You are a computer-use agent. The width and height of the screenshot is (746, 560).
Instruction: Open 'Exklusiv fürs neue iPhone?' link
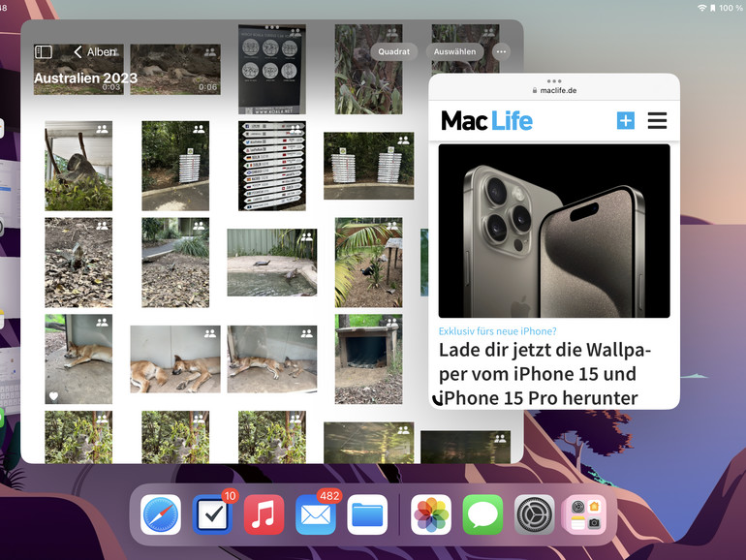pos(498,331)
